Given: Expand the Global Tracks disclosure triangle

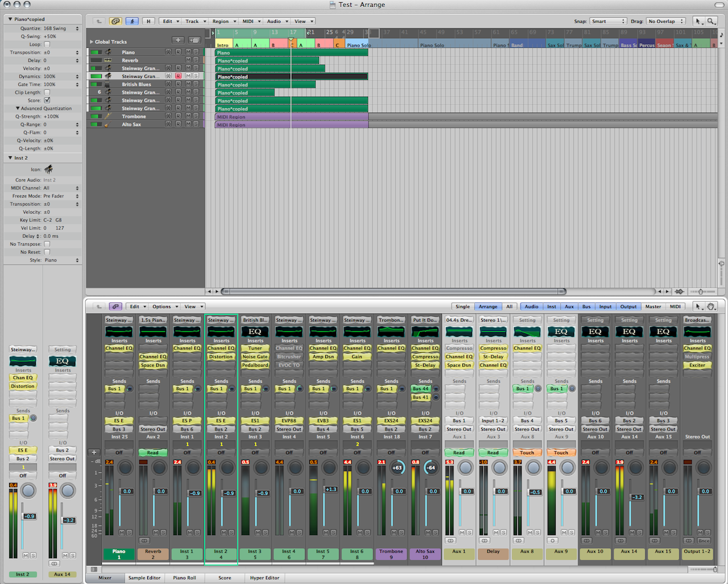Looking at the screenshot, I should click(x=92, y=42).
